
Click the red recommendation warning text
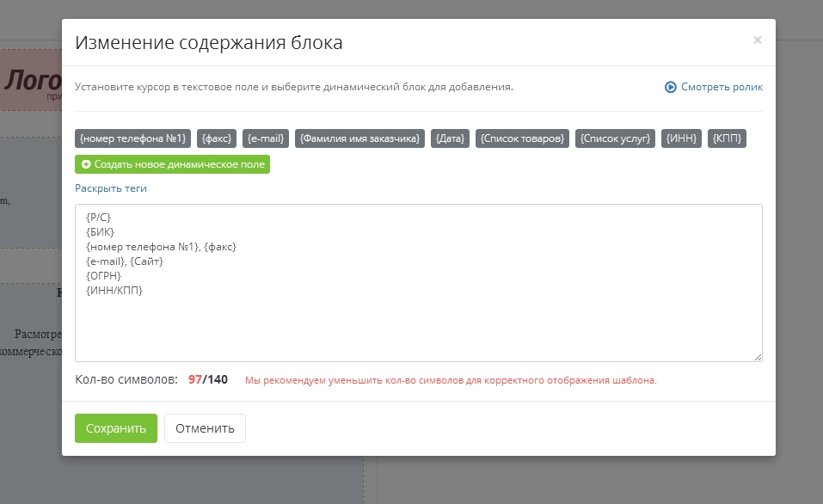click(x=451, y=380)
